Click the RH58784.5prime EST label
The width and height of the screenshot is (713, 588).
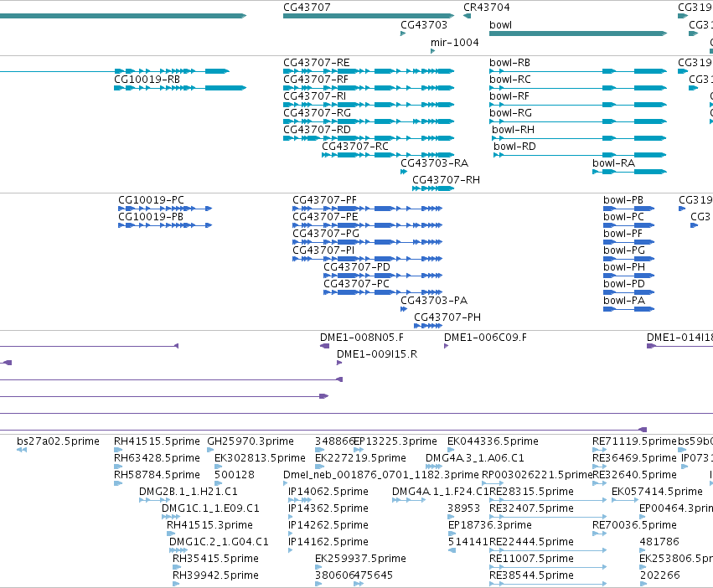point(157,475)
